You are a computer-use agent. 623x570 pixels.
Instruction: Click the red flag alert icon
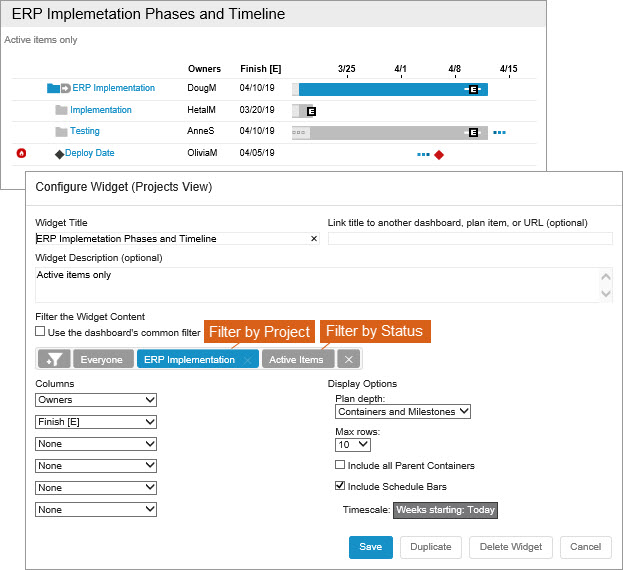tap(21, 153)
